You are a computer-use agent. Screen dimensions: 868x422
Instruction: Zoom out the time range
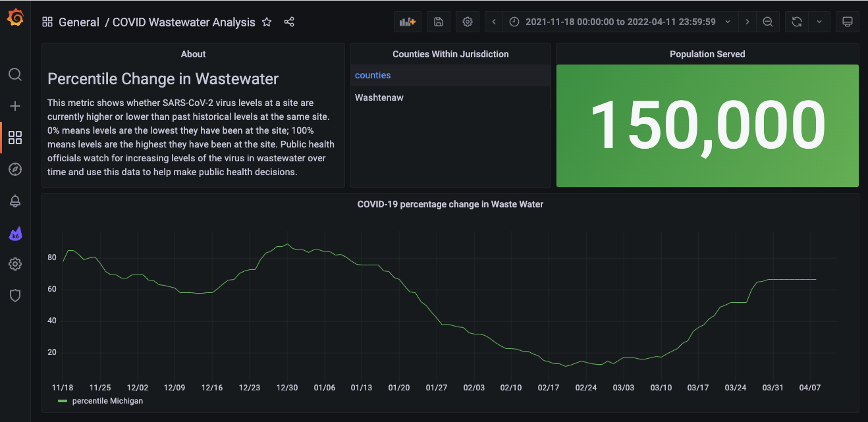click(767, 22)
